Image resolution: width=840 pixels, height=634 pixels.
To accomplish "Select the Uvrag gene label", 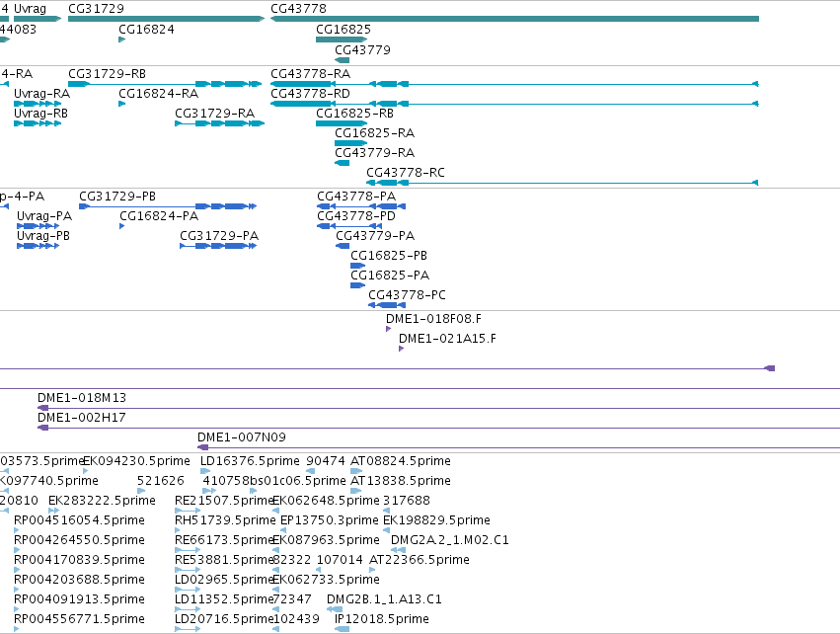I will [30, 9].
